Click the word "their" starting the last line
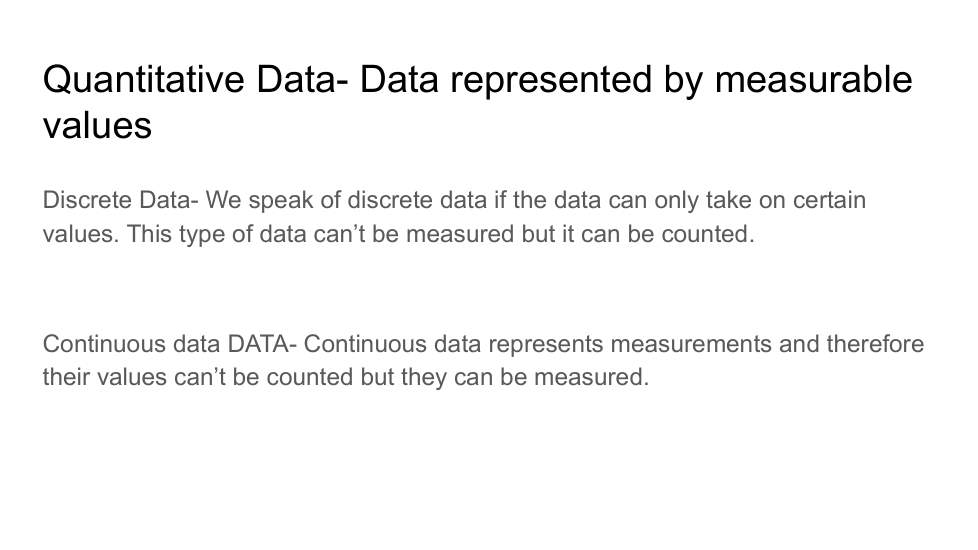 [66, 378]
